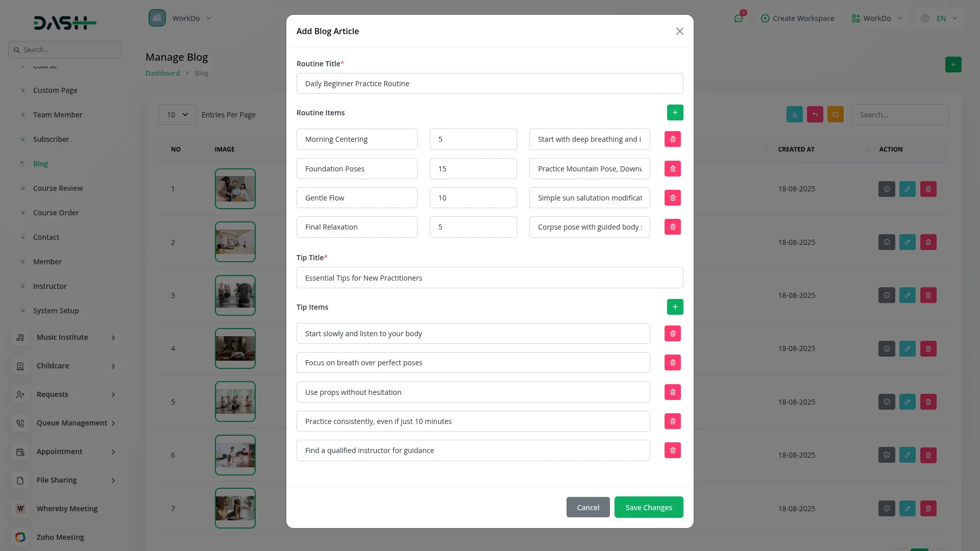Add a new routine item

tap(675, 113)
